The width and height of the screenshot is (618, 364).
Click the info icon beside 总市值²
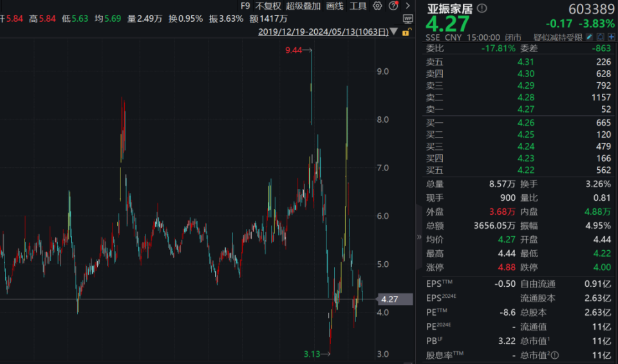[x=555, y=356]
